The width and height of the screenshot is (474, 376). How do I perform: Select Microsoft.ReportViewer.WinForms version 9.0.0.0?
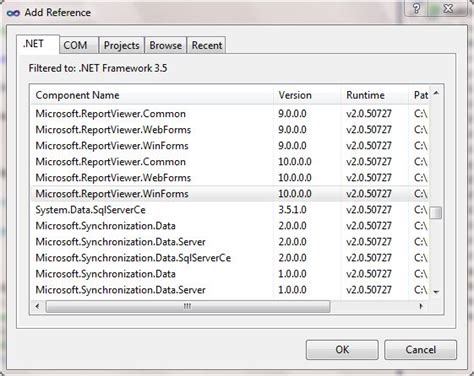(x=230, y=146)
